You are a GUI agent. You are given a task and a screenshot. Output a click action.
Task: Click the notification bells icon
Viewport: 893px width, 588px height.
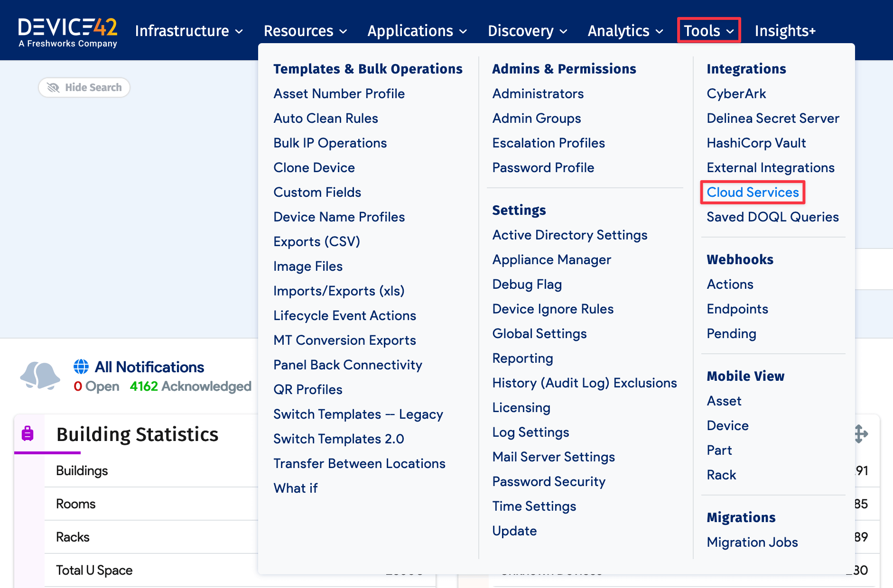coord(40,376)
